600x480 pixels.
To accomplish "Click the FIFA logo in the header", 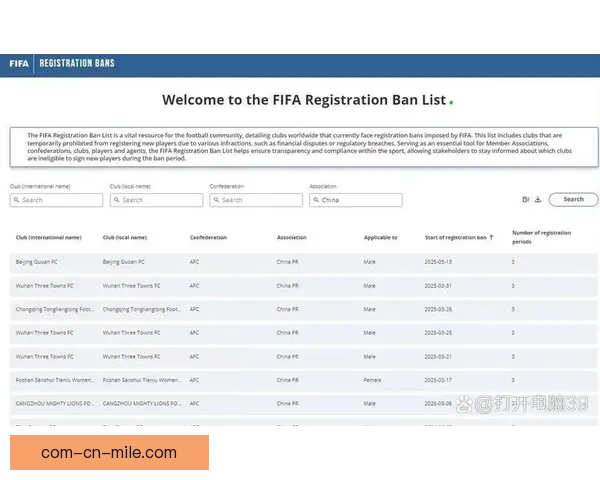I will coord(19,64).
